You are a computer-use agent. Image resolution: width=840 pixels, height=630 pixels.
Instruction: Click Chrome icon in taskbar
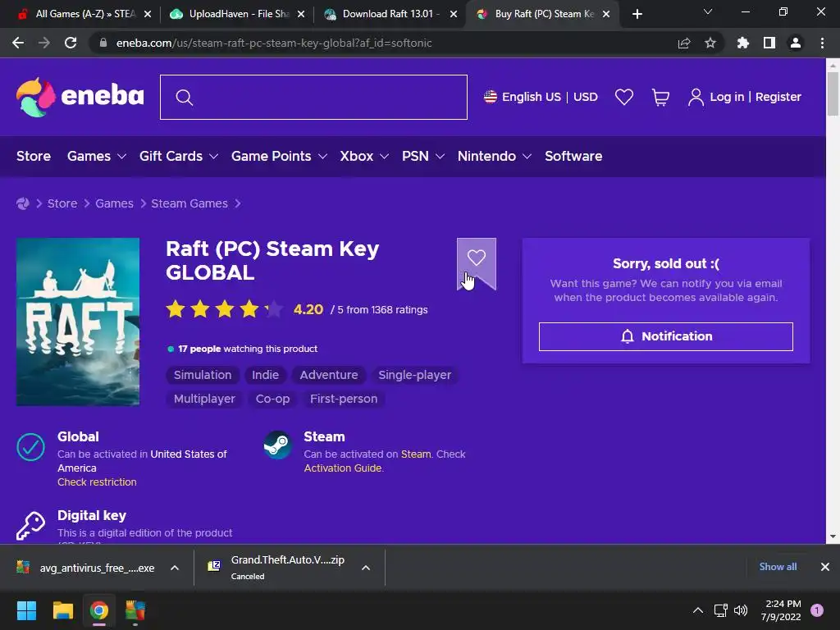tap(99, 610)
